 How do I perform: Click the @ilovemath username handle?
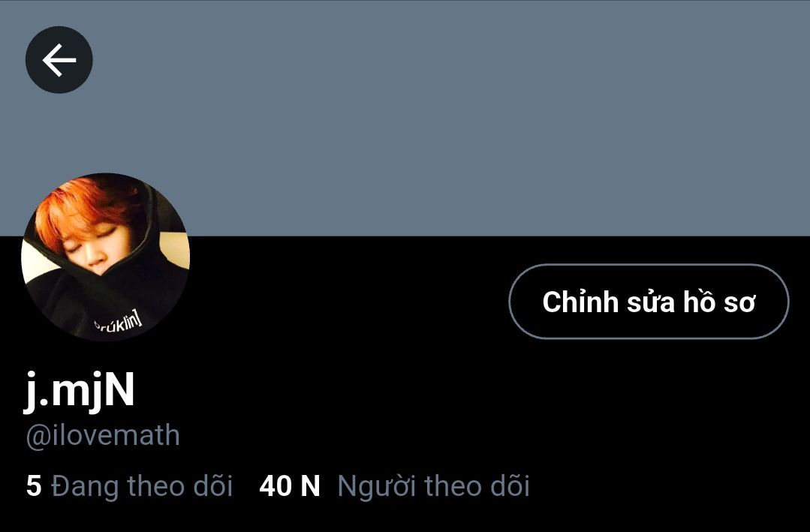pos(103,435)
